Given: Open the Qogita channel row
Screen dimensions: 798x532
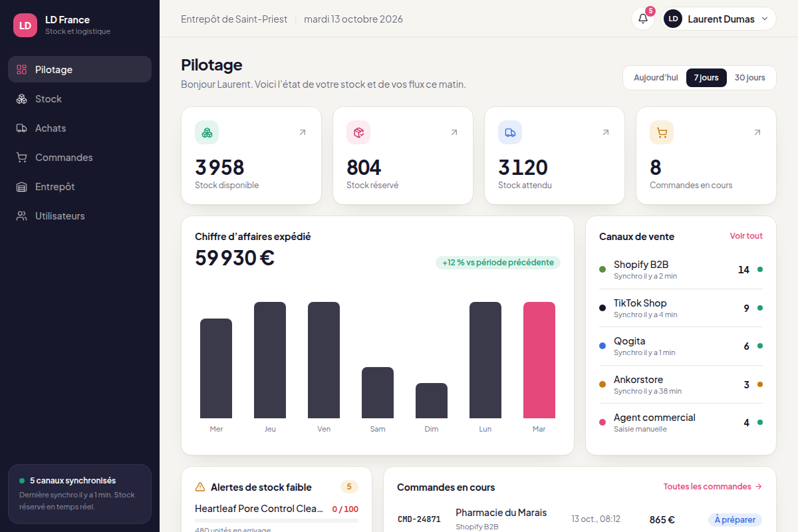Looking at the screenshot, I should (681, 346).
